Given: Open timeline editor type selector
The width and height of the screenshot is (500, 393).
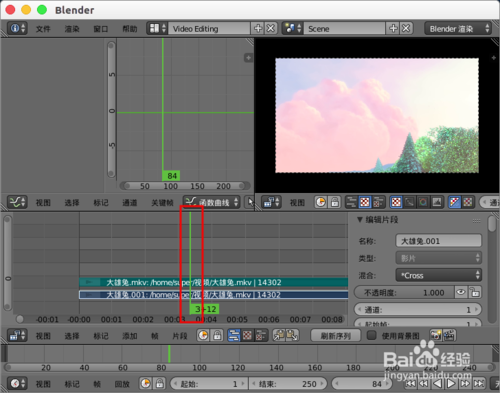Looking at the screenshot, I should 17,384.
